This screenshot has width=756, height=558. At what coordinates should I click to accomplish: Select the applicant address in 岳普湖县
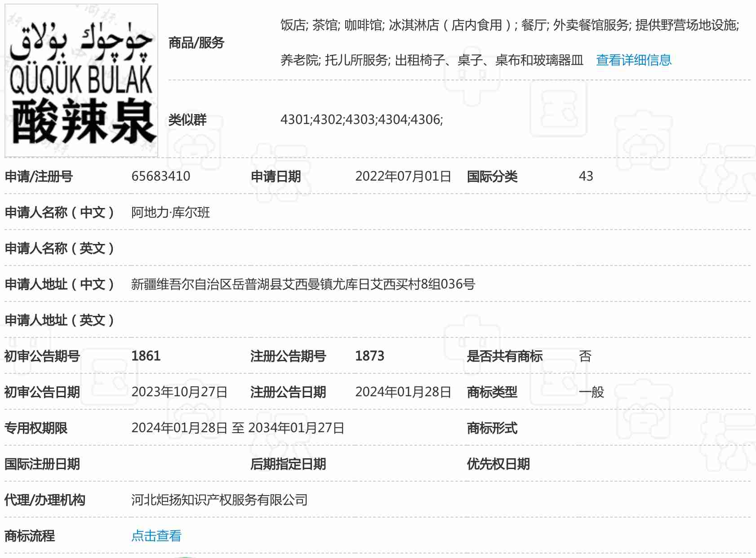click(x=302, y=284)
